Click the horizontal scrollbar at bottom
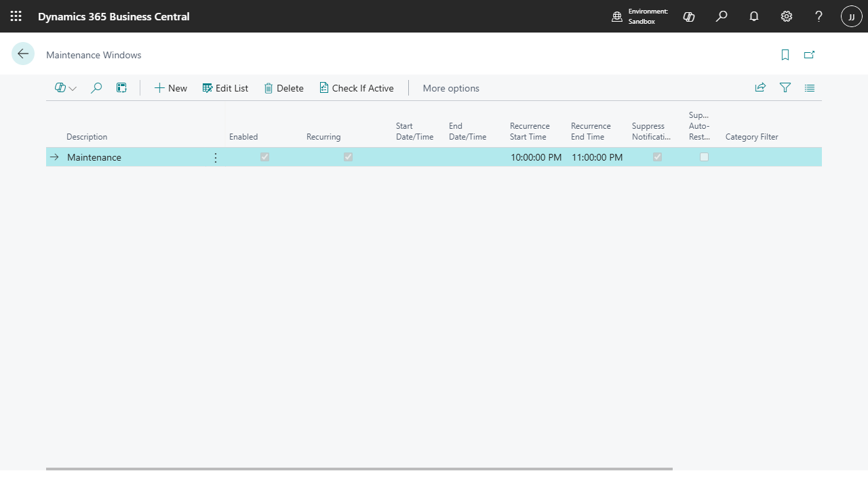868x488 pixels. [359, 468]
